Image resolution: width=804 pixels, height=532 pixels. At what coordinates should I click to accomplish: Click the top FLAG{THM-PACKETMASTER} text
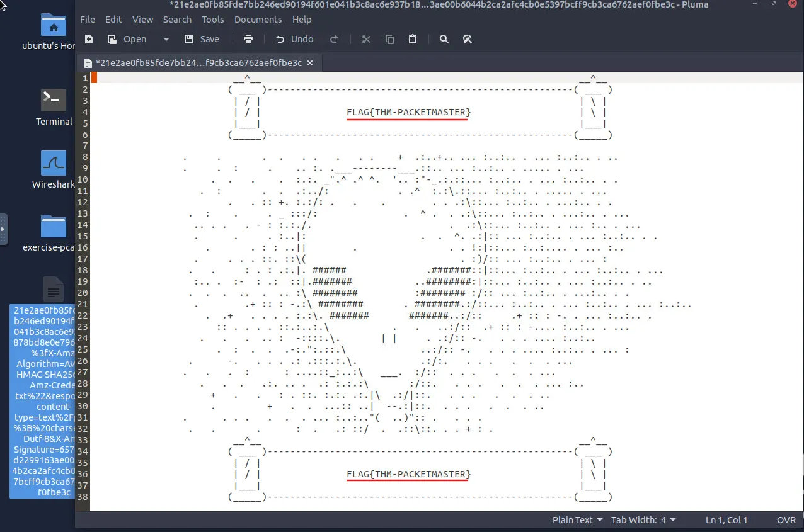tap(408, 112)
